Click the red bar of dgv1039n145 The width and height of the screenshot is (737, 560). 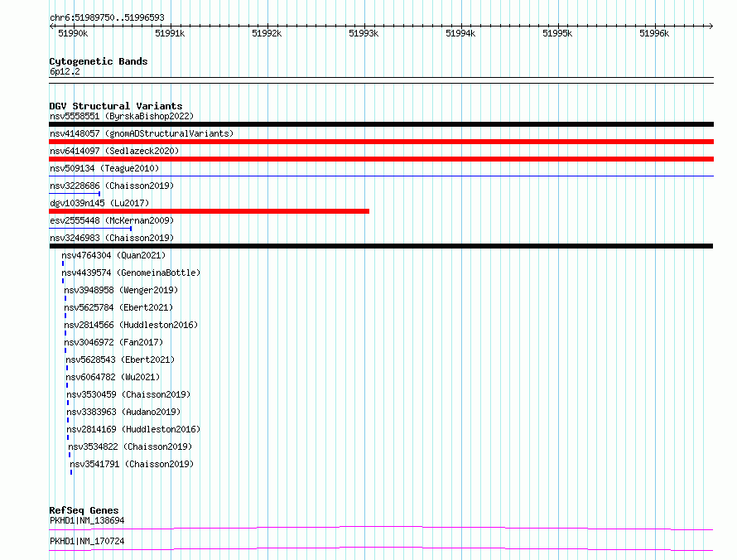[210, 211]
